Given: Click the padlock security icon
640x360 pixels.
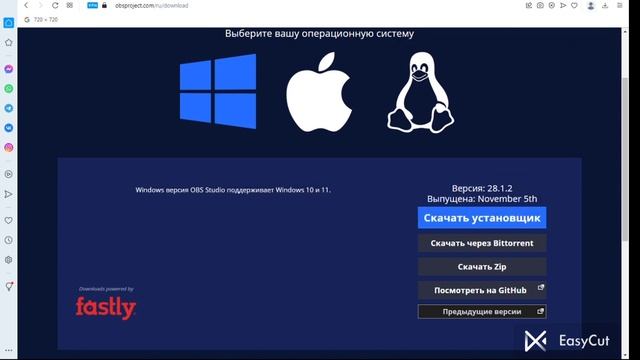Looking at the screenshot, I should pyautogui.click(x=104, y=5).
